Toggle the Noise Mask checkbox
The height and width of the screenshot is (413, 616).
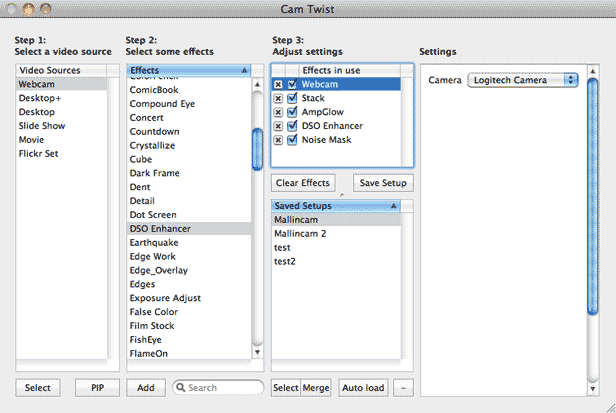click(x=292, y=140)
